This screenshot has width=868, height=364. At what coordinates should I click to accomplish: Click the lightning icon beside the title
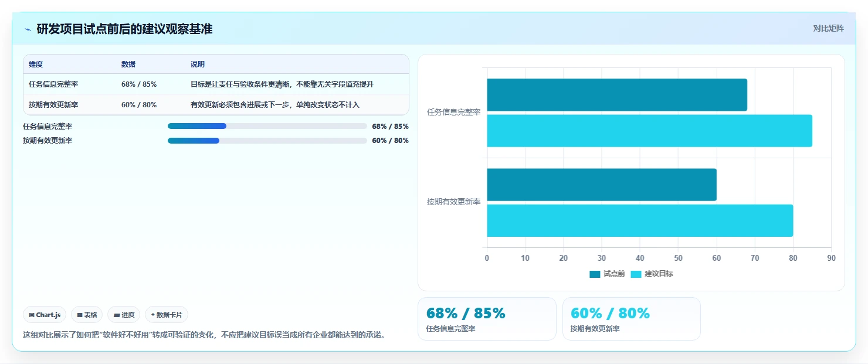coord(28,29)
